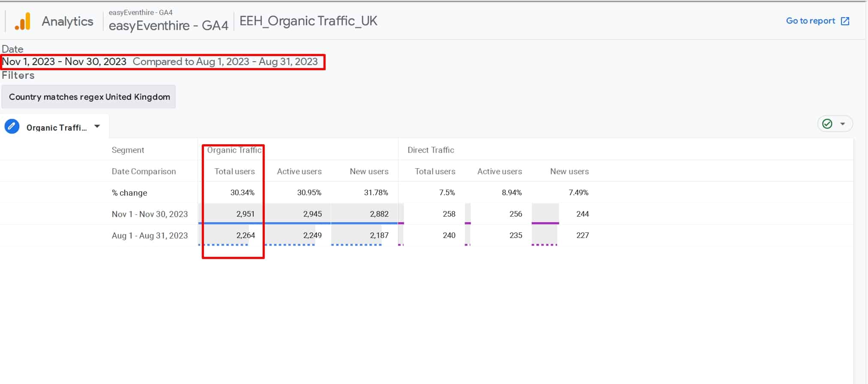
Task: Click the 256 direct active users cell
Action: coord(516,214)
